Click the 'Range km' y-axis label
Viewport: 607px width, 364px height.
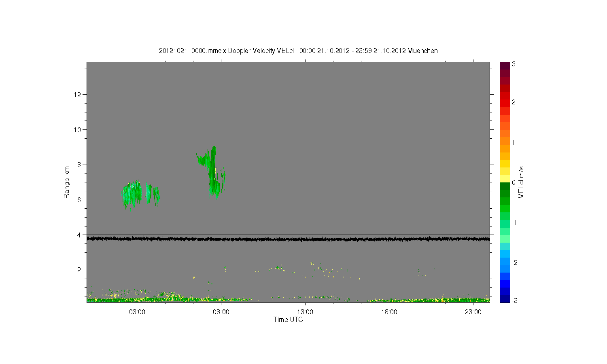(x=67, y=182)
